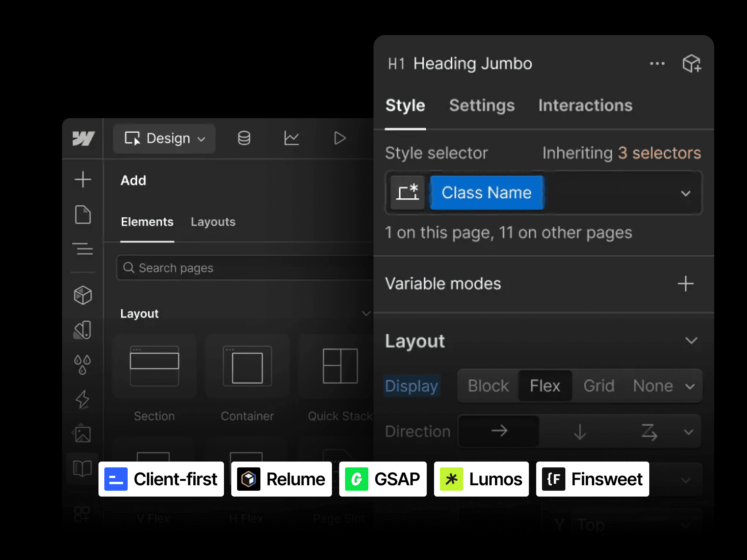This screenshot has width=747, height=560.
Task: Click the Finsweet badge
Action: coord(593,479)
